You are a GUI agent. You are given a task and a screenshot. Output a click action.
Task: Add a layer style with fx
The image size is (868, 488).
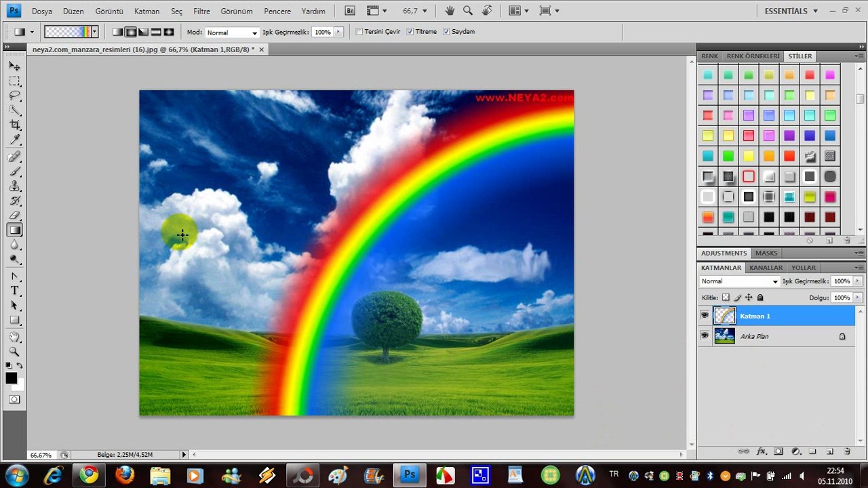point(761,451)
